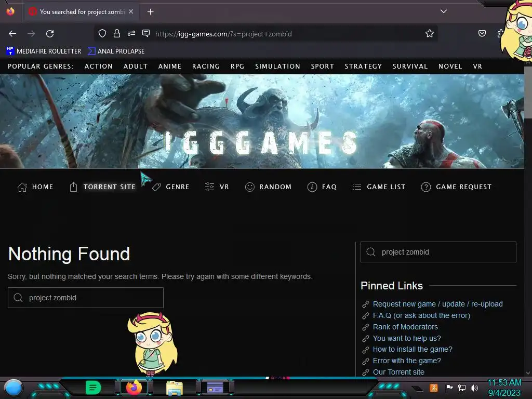
Task: Click the sidebar search field
Action: pos(438,252)
